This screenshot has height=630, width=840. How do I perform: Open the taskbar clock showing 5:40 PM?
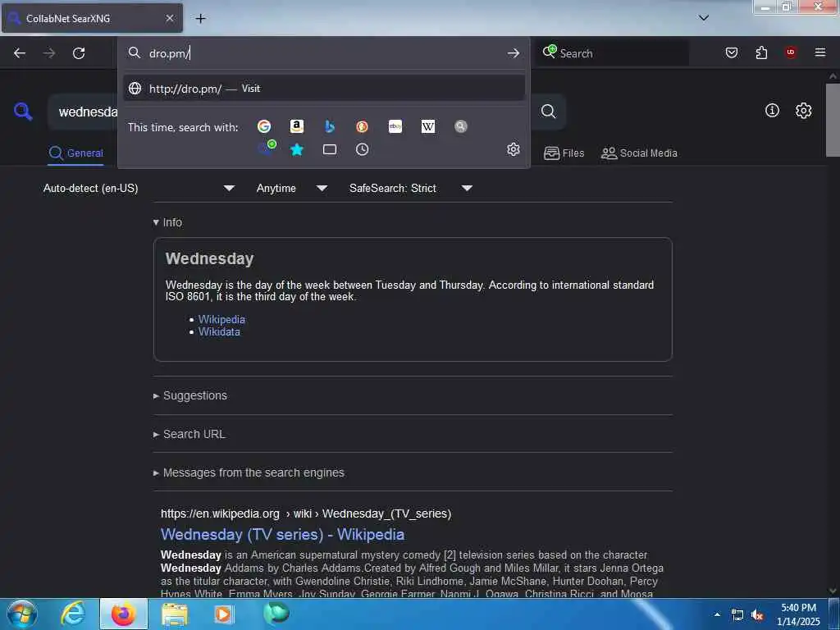pyautogui.click(x=799, y=614)
